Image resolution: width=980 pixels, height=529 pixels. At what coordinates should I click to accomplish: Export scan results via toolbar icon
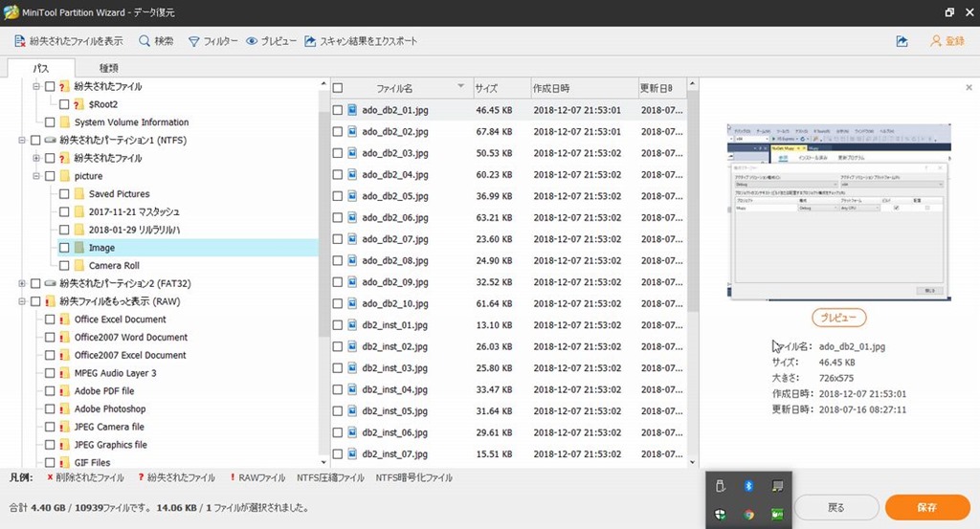pos(310,41)
